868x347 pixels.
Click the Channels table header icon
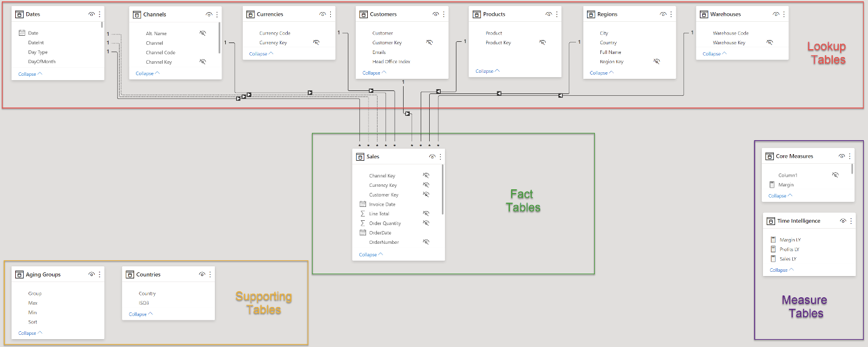pos(137,14)
